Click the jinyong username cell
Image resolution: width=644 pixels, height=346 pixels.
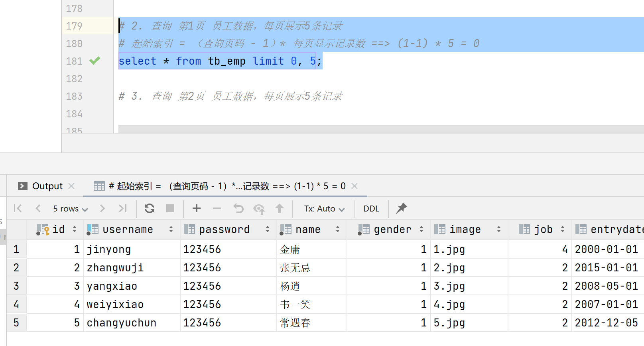(132, 249)
